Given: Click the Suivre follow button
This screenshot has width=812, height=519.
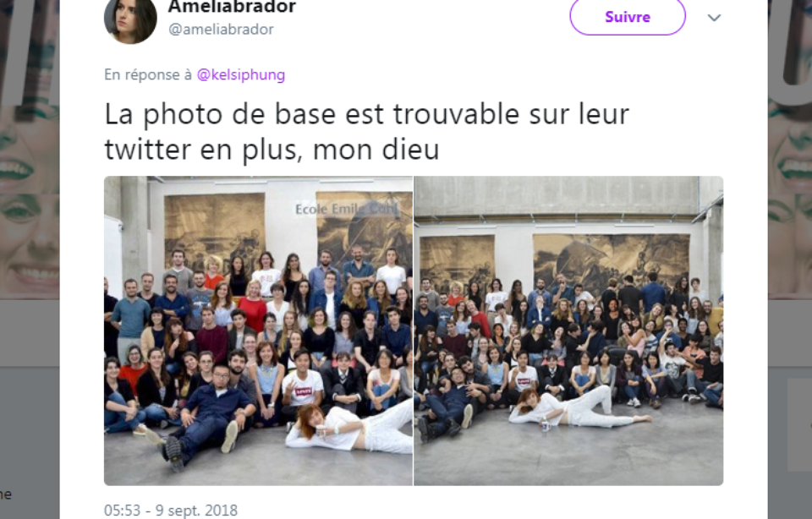Looking at the screenshot, I should click(627, 17).
